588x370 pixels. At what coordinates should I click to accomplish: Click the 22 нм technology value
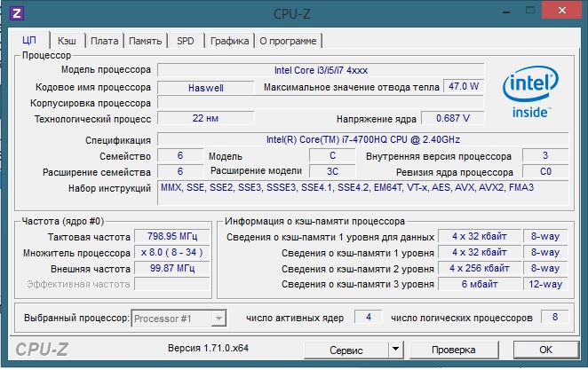(x=206, y=118)
